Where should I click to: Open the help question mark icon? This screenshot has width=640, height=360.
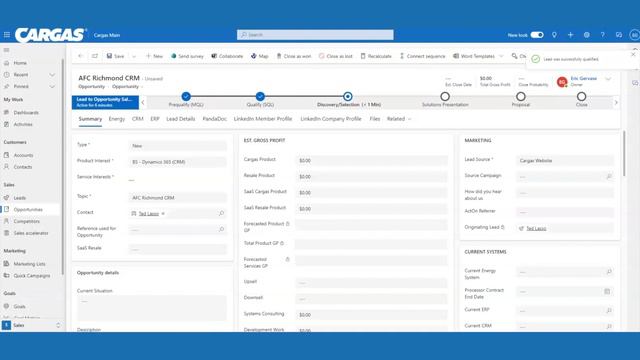click(602, 35)
